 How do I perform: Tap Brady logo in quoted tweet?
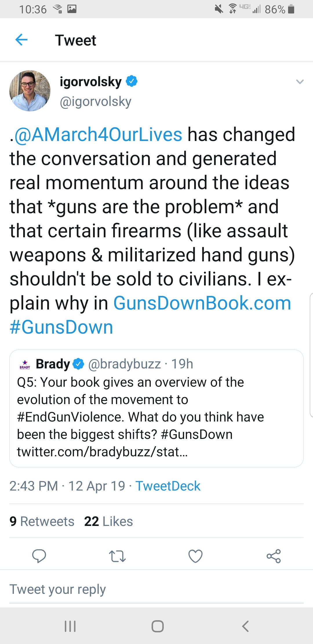coord(25,364)
